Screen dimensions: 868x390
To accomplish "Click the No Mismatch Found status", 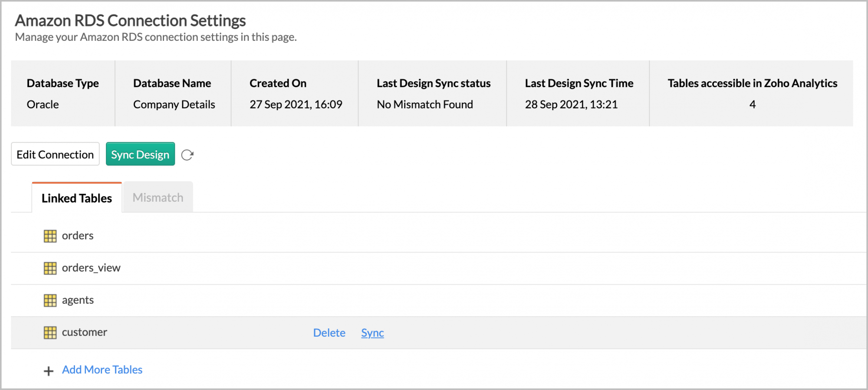I will pyautogui.click(x=425, y=105).
